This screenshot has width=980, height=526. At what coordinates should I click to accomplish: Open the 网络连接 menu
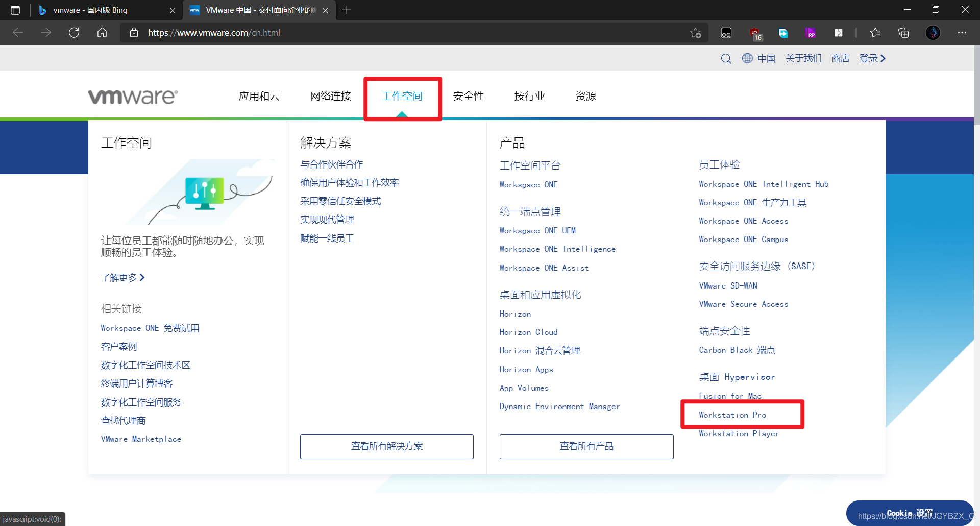pos(331,96)
